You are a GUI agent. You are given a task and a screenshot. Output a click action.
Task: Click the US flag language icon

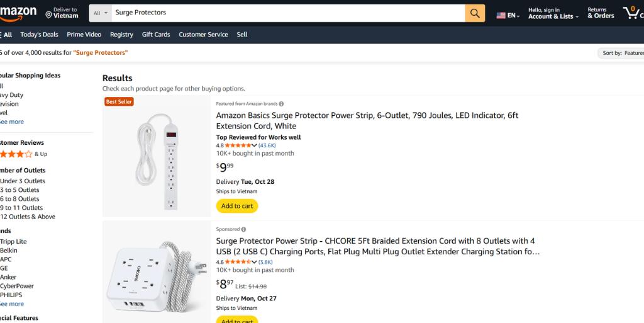[x=501, y=15]
